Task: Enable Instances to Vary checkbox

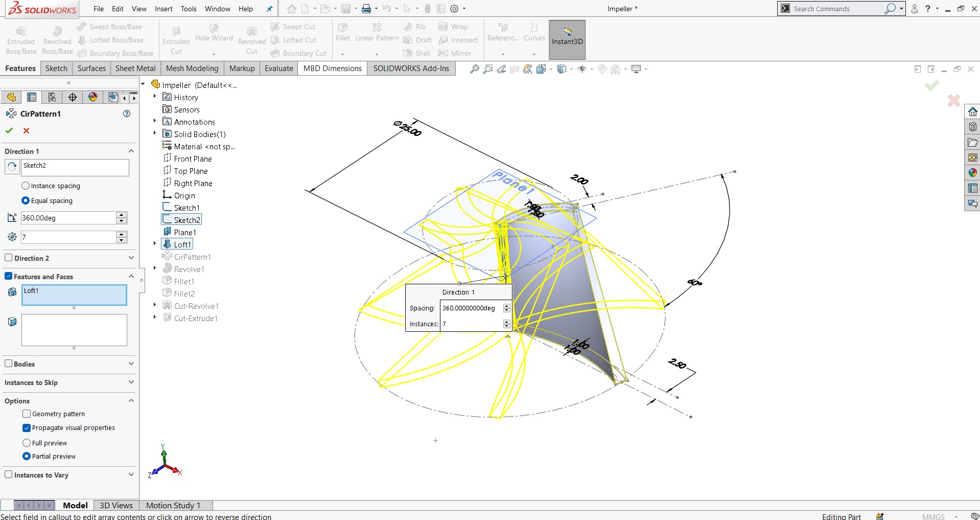Action: 9,474
